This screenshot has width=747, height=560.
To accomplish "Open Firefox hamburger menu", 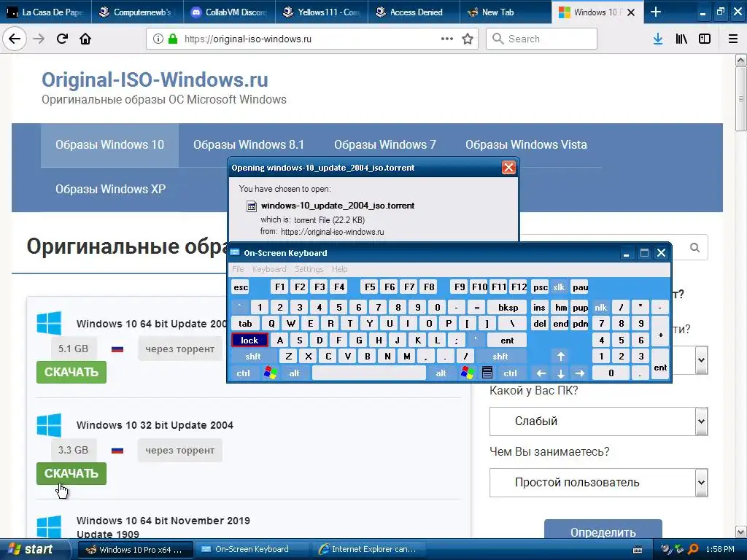I will pos(733,39).
